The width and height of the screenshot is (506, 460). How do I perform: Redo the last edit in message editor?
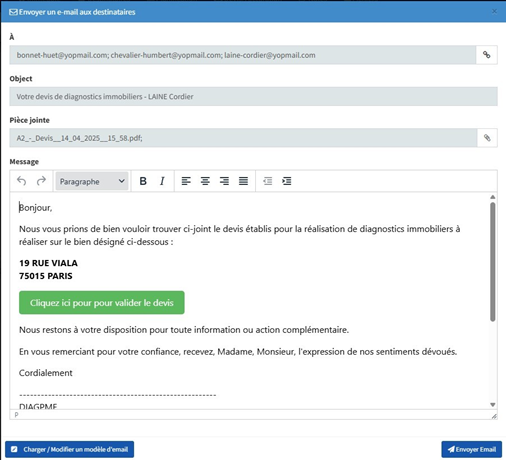(x=41, y=181)
